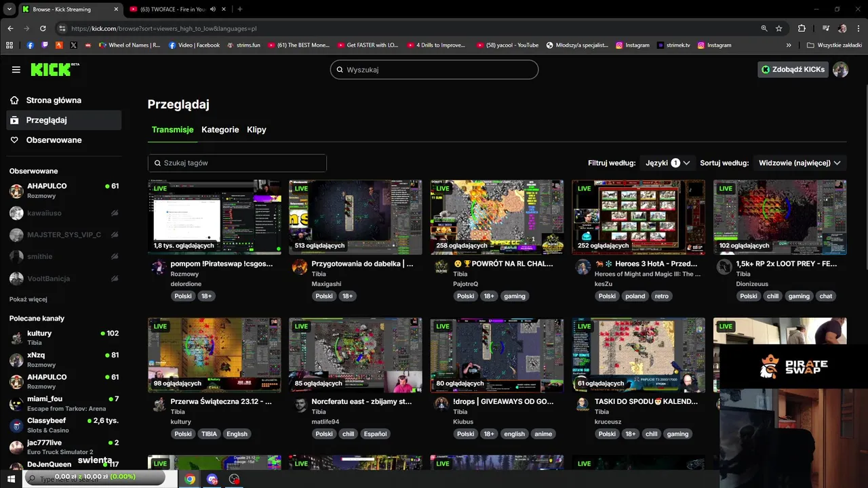Select Przeglądaj in the sidebar
This screenshot has width=868, height=488.
click(x=64, y=120)
